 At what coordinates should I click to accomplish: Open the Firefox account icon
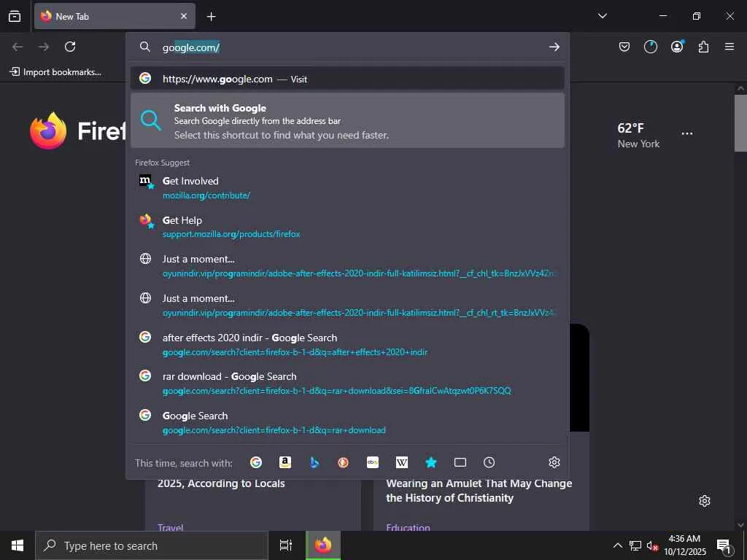click(x=677, y=47)
